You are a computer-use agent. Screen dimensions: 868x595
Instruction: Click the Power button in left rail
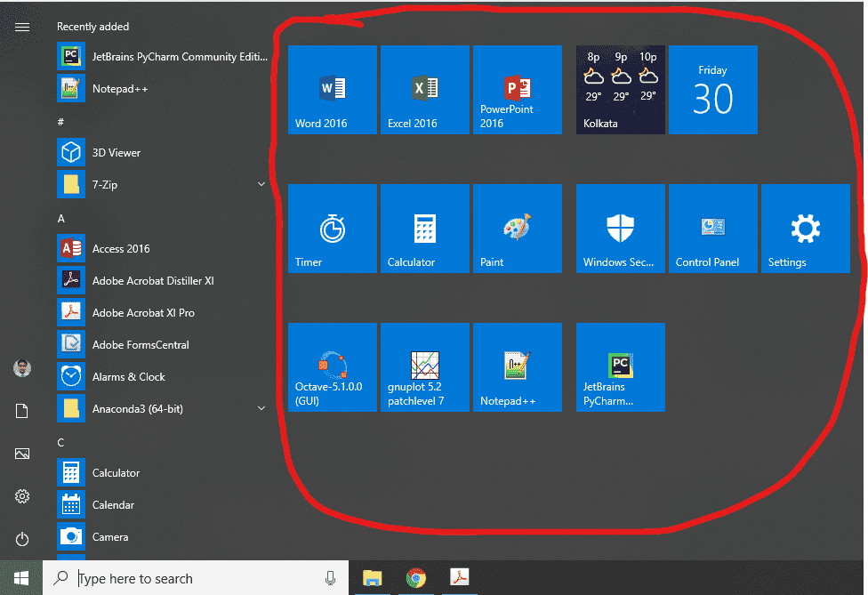[x=22, y=539]
